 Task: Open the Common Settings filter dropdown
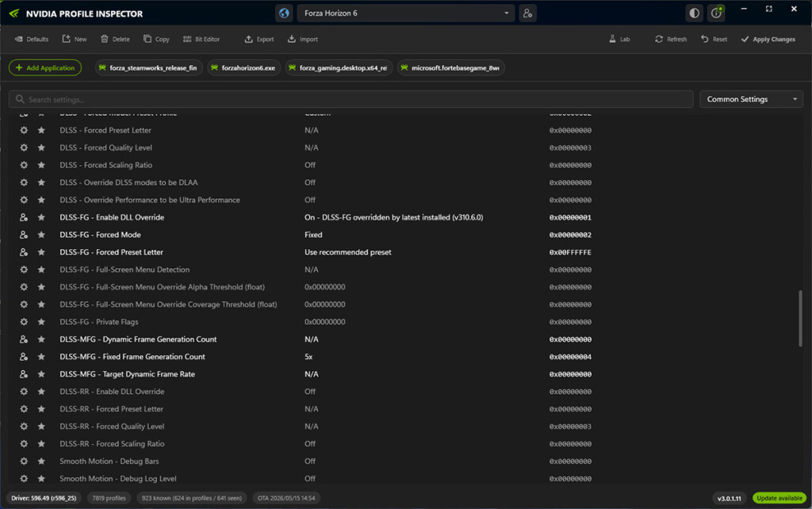tap(751, 99)
